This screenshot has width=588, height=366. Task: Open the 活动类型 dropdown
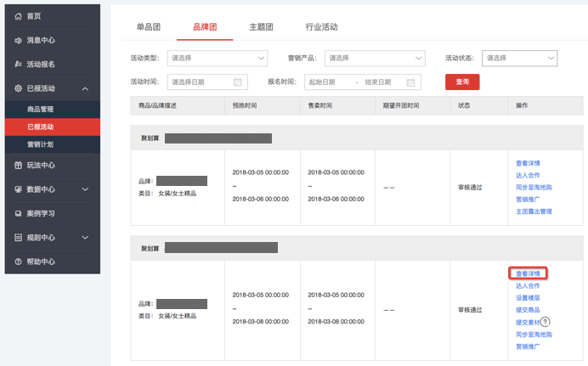pos(218,58)
